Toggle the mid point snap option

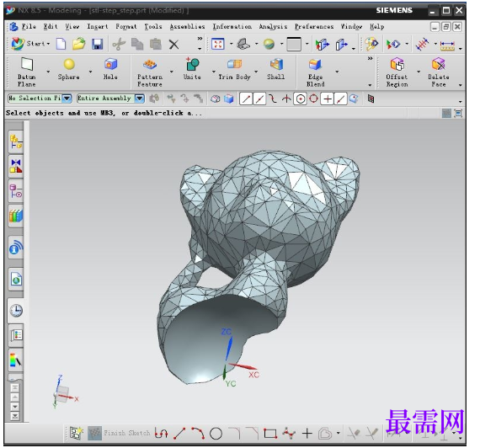click(259, 99)
